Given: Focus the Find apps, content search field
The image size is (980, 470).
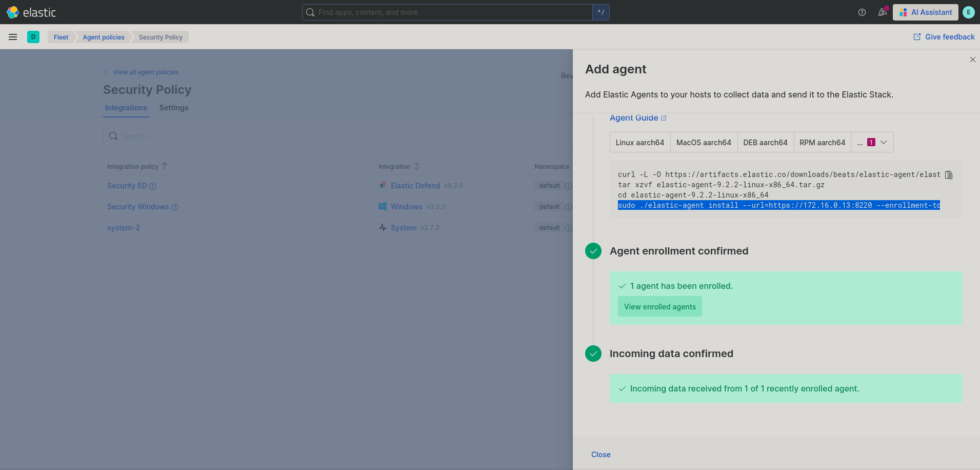Looking at the screenshot, I should coord(447,12).
